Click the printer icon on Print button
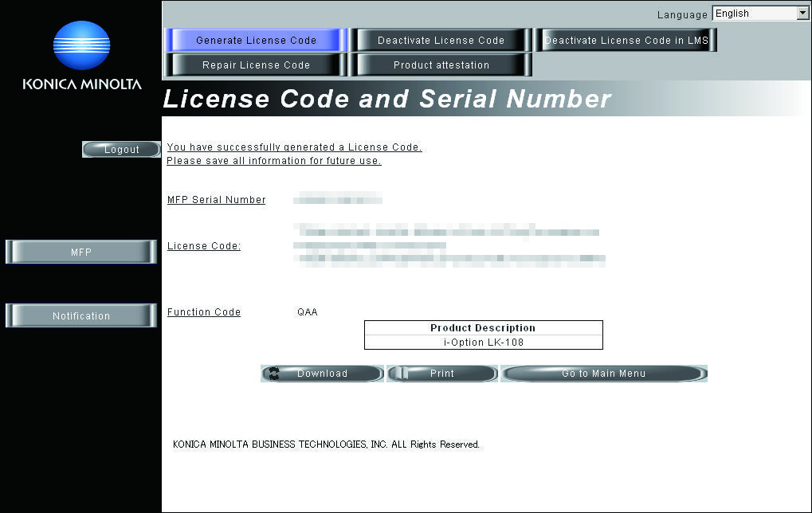 pos(402,374)
